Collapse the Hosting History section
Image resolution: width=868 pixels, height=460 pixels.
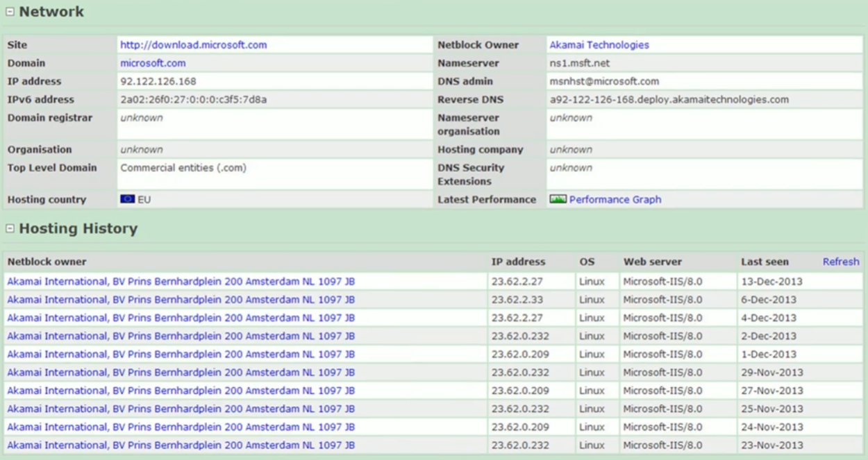click(10, 229)
